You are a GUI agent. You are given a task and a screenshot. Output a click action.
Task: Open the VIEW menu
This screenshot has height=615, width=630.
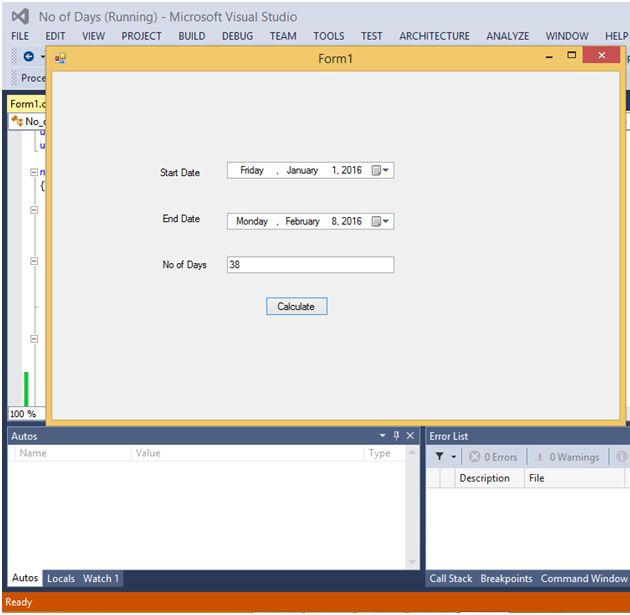coord(93,36)
